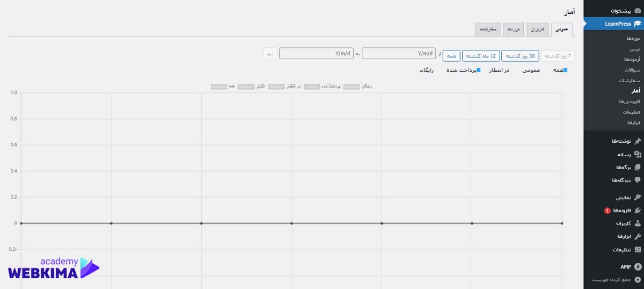This screenshot has height=289, width=644.
Task: Click the brush icon for نمایش
Action: click(x=638, y=197)
